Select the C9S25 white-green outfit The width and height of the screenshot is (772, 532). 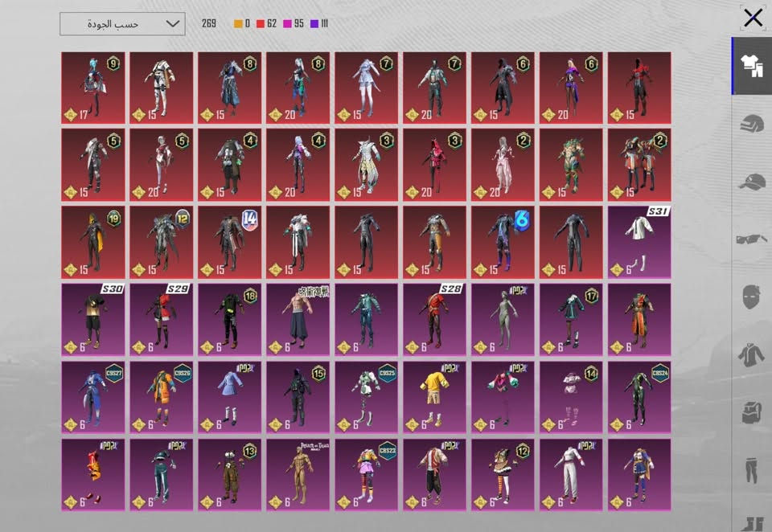pos(367,397)
